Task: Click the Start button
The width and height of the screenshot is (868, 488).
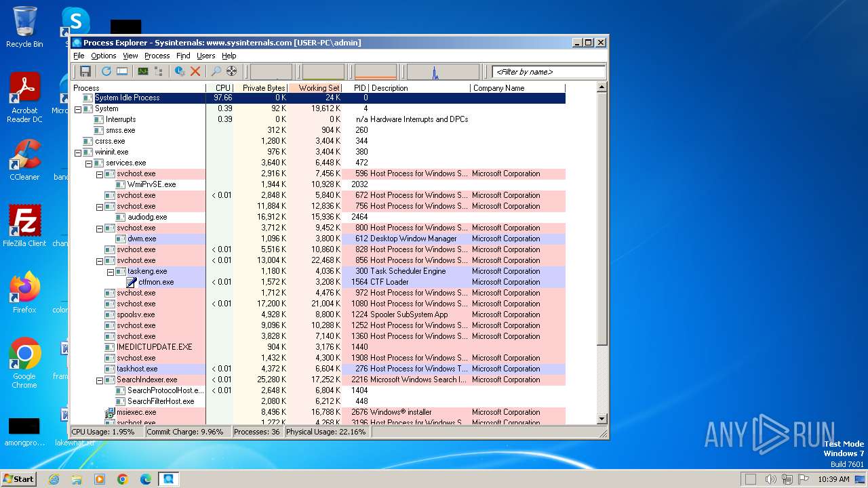Action: pos(18,479)
